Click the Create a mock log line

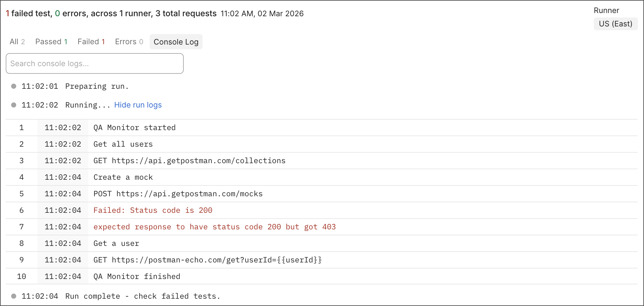pos(123,177)
